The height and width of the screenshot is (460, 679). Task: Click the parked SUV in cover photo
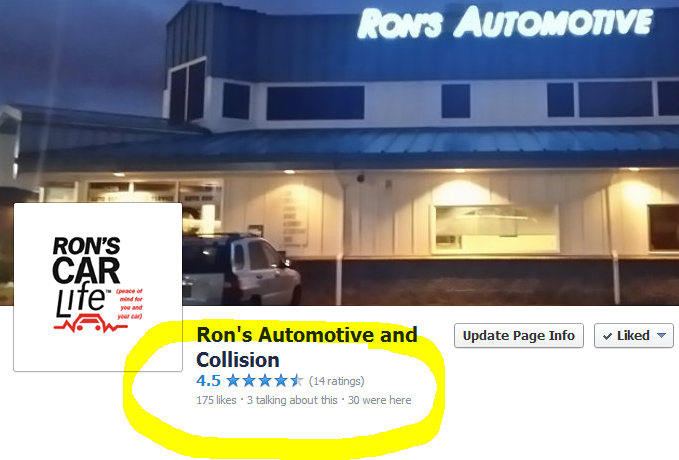241,269
